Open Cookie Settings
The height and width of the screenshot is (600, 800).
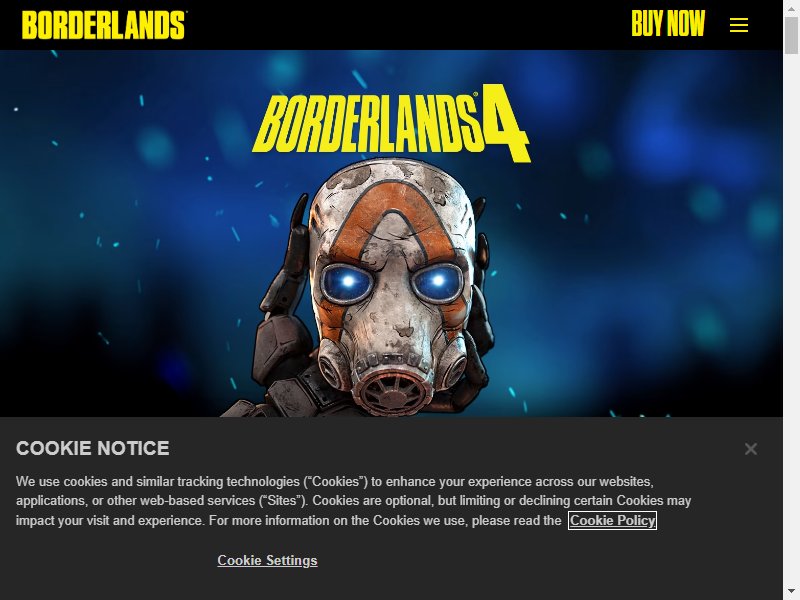(267, 560)
